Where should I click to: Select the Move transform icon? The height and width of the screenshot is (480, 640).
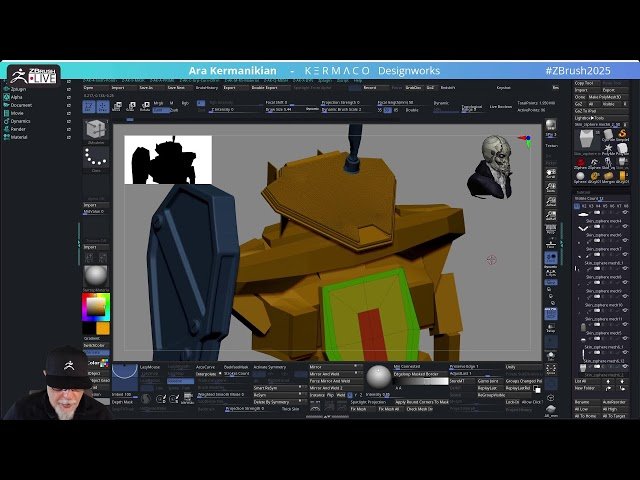tap(117, 107)
